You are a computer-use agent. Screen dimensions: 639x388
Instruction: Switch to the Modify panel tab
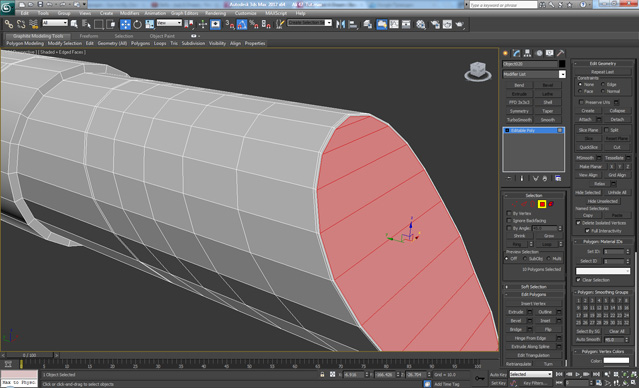pyautogui.click(x=517, y=53)
